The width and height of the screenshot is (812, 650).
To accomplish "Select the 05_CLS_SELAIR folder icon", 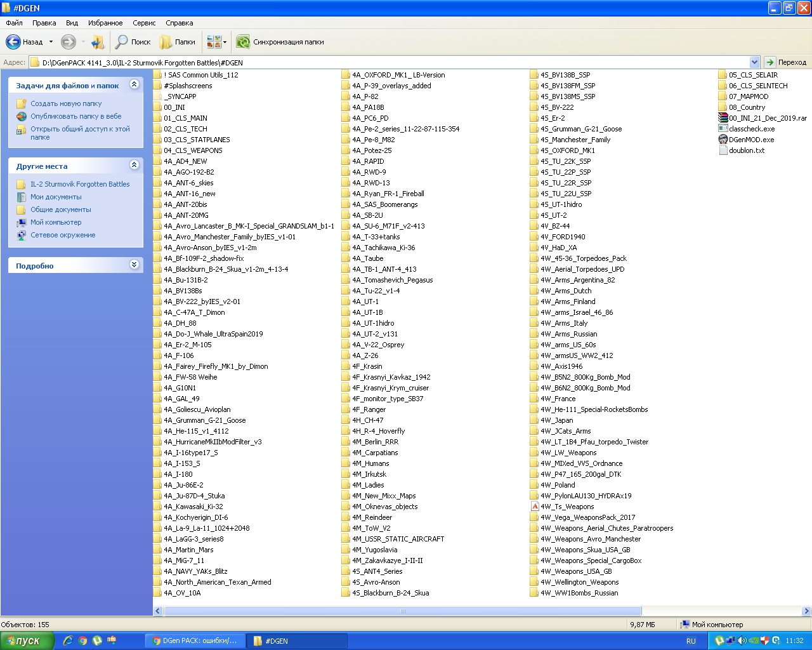I will pos(723,75).
